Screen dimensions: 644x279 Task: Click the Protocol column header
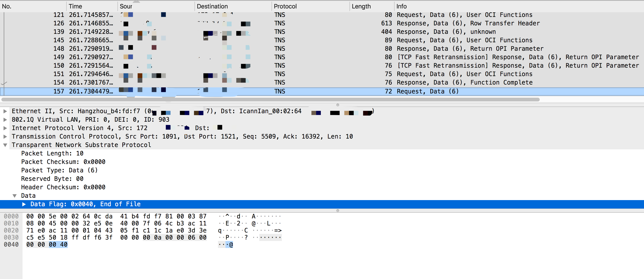[x=285, y=7]
